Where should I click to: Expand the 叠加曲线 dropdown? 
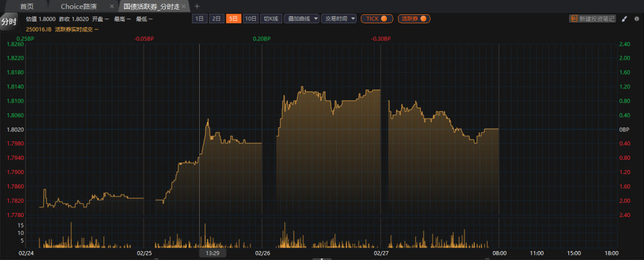pos(301,18)
